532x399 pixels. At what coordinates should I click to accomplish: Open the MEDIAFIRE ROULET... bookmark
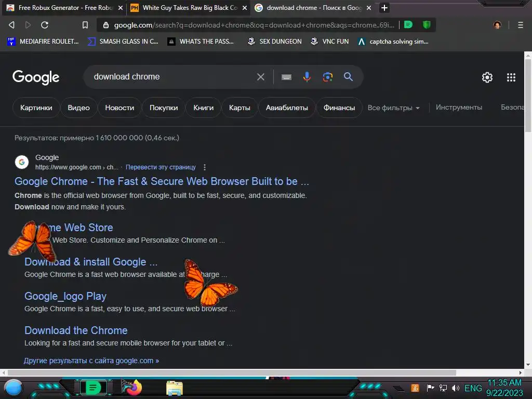click(43, 42)
